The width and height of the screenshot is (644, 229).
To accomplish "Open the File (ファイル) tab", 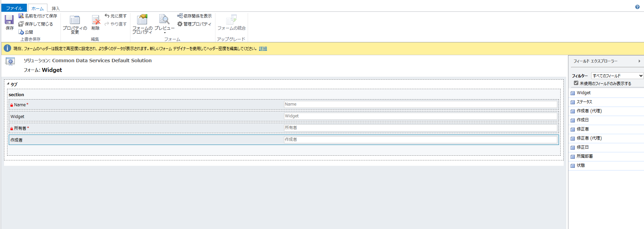I will (14, 8).
